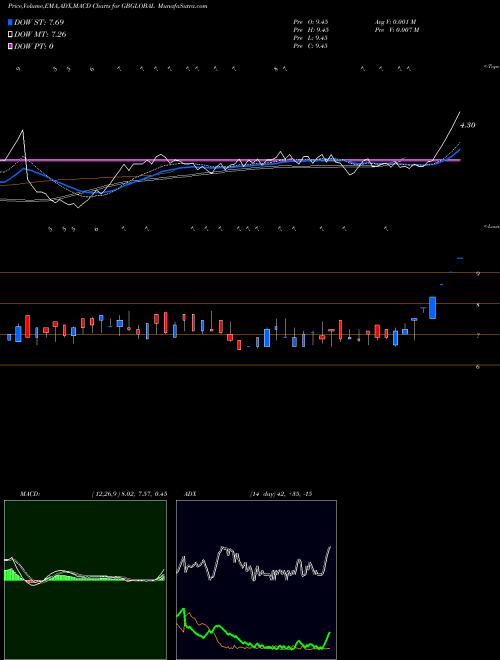Viewport: 500px width, 660px height.
Task: Click the ADX (14 day) values text
Action: tap(281, 494)
